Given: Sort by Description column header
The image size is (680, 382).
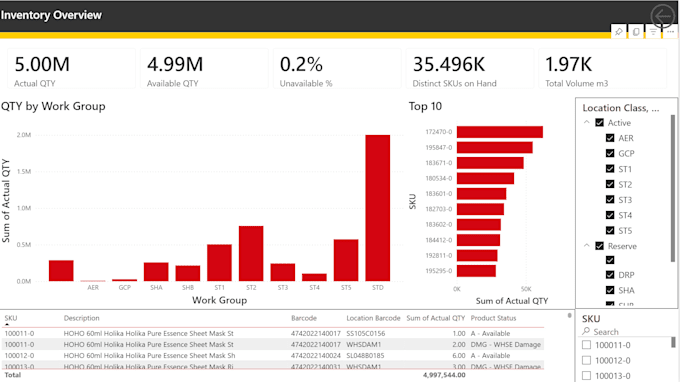Looking at the screenshot, I should point(82,318).
